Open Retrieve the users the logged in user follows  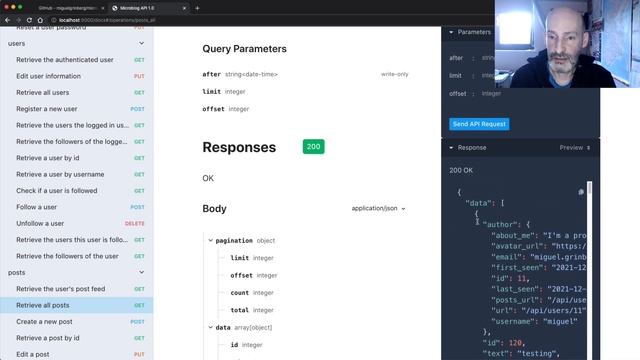click(x=77, y=125)
